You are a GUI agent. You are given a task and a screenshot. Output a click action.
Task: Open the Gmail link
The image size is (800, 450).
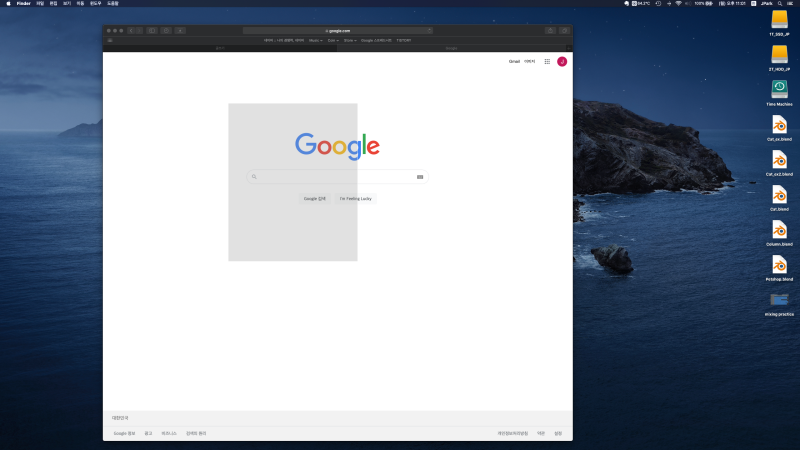pyautogui.click(x=514, y=62)
